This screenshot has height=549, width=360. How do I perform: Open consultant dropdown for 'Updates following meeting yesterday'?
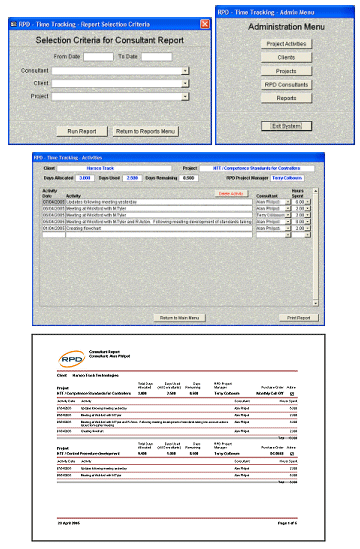coord(288,202)
